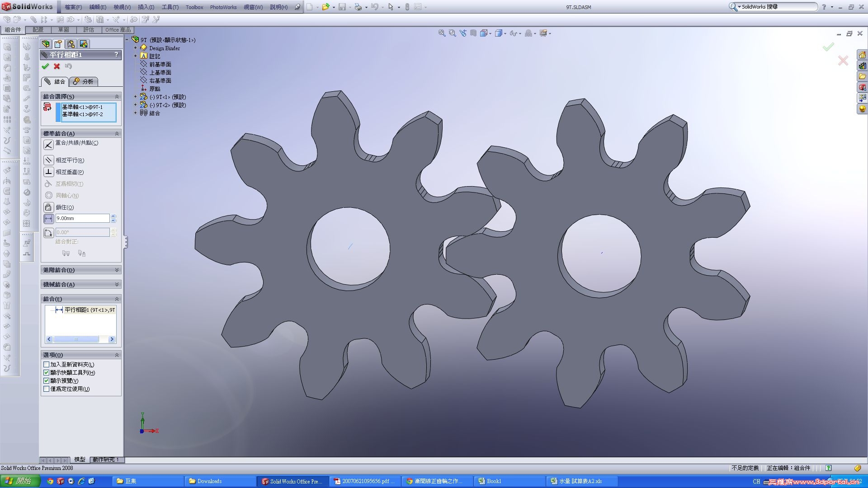Image resolution: width=868 pixels, height=488 pixels.
Task: Click the Zoom to Fit view icon
Action: click(x=442, y=33)
